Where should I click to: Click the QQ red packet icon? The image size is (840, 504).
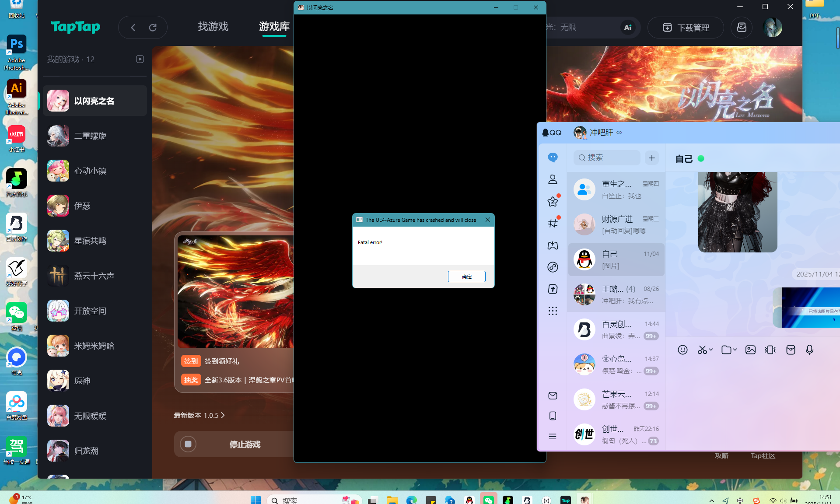791,350
